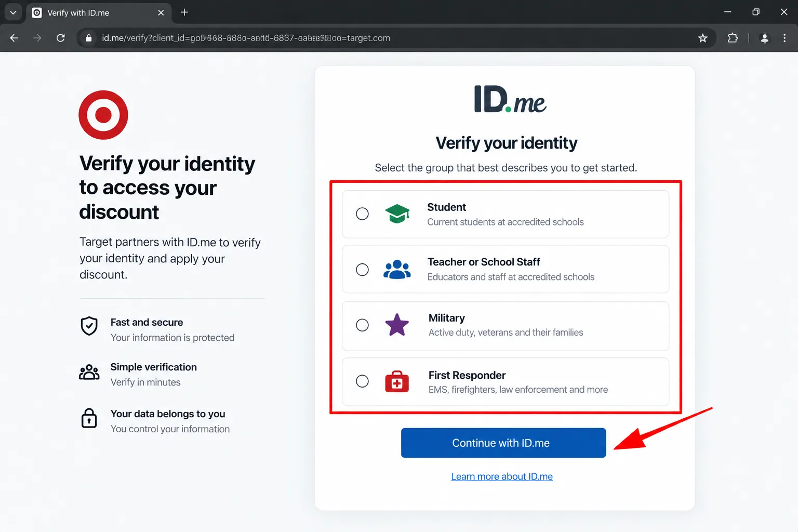Click the purple Military star icon
This screenshot has width=798, height=532.
(397, 325)
